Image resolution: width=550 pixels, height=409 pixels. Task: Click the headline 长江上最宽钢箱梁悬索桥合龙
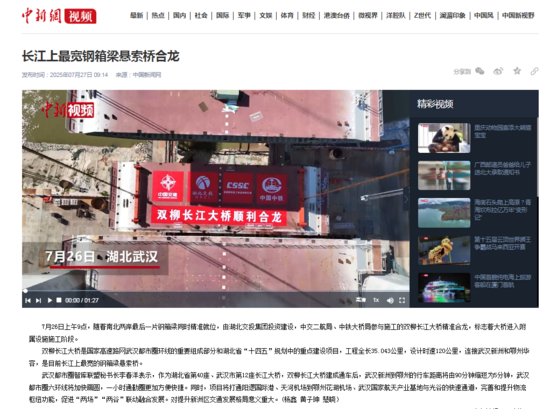101,56
